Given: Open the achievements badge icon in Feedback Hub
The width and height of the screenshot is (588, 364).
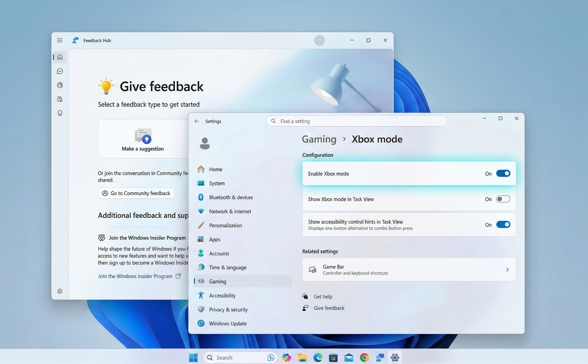Looking at the screenshot, I should (59, 113).
